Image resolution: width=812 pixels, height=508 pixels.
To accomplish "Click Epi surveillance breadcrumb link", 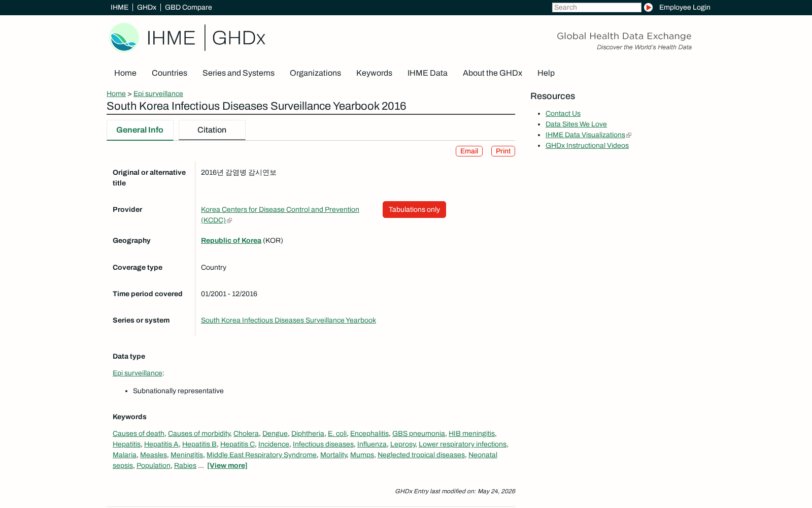I will (x=158, y=93).
